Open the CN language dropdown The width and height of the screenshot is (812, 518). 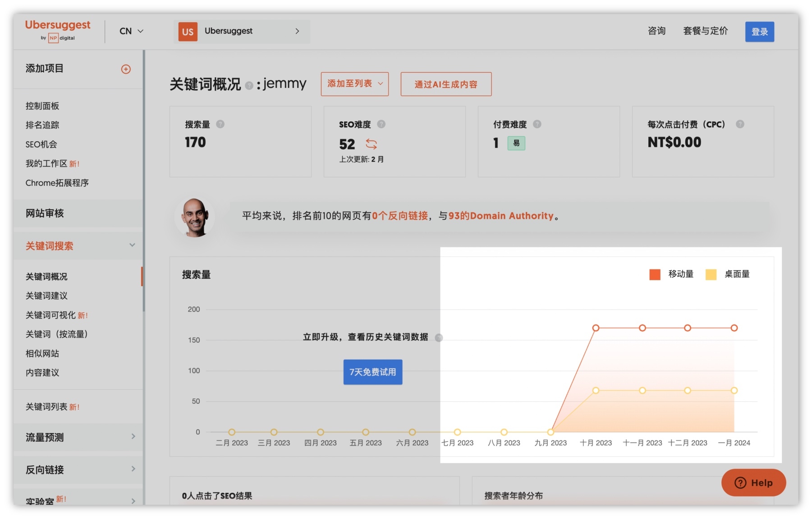pos(130,31)
